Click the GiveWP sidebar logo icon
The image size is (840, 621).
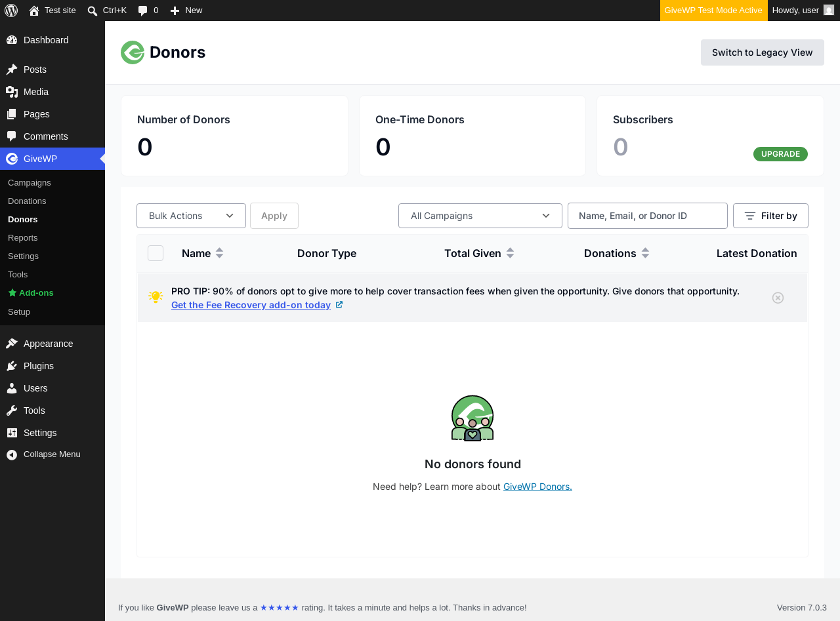[x=12, y=159]
